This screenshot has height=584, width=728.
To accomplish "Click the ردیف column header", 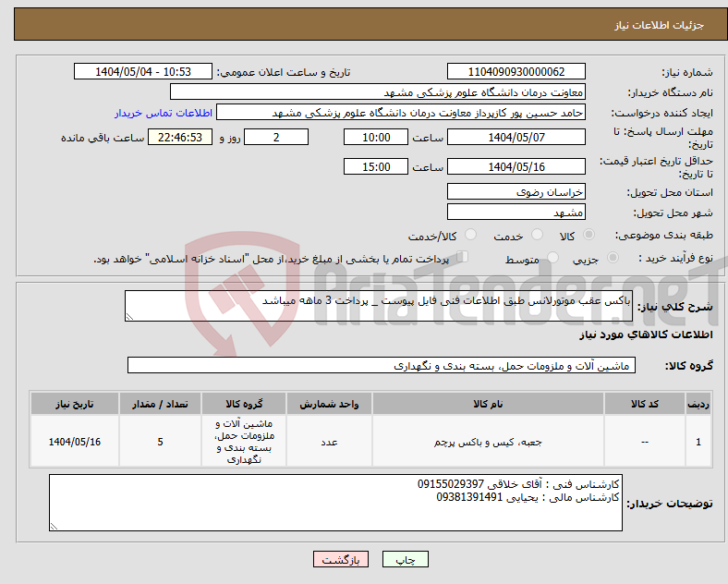I will 698,404.
